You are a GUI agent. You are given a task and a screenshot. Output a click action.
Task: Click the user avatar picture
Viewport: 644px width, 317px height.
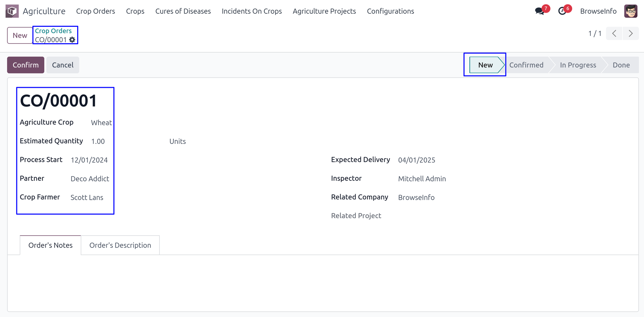pyautogui.click(x=631, y=11)
